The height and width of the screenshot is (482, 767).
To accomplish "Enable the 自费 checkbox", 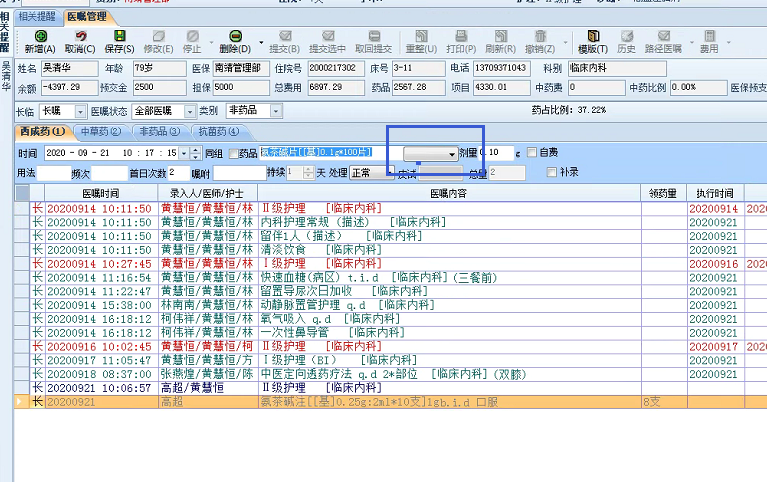I will pyautogui.click(x=532, y=153).
